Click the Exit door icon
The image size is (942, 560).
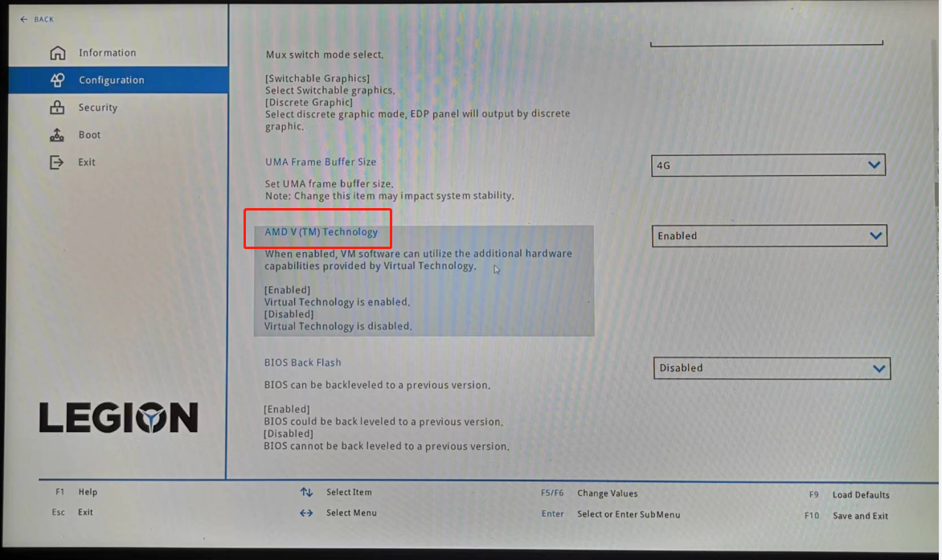pyautogui.click(x=57, y=162)
